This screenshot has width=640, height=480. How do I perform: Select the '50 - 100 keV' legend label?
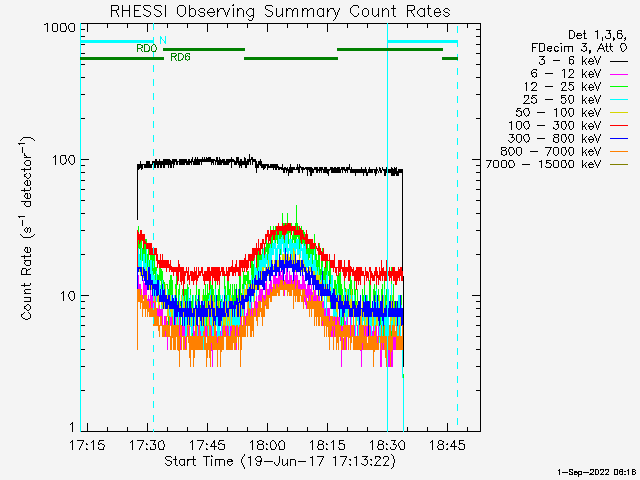click(558, 113)
